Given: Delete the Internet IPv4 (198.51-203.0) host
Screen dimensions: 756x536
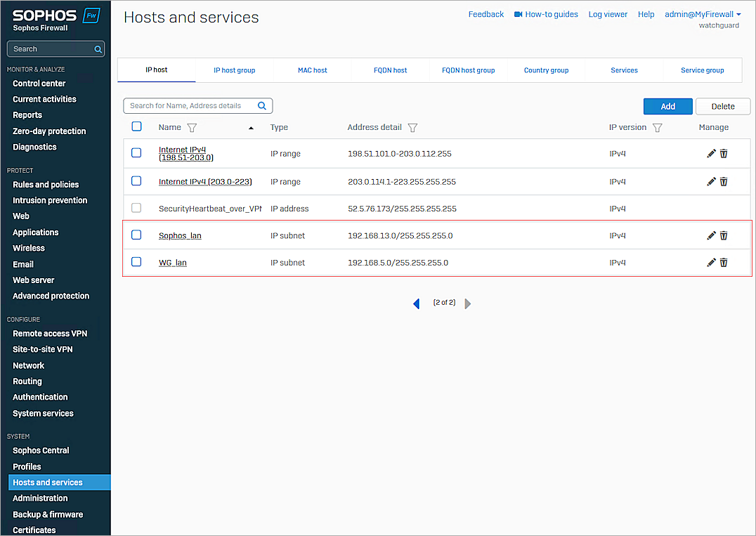Looking at the screenshot, I should point(724,153).
